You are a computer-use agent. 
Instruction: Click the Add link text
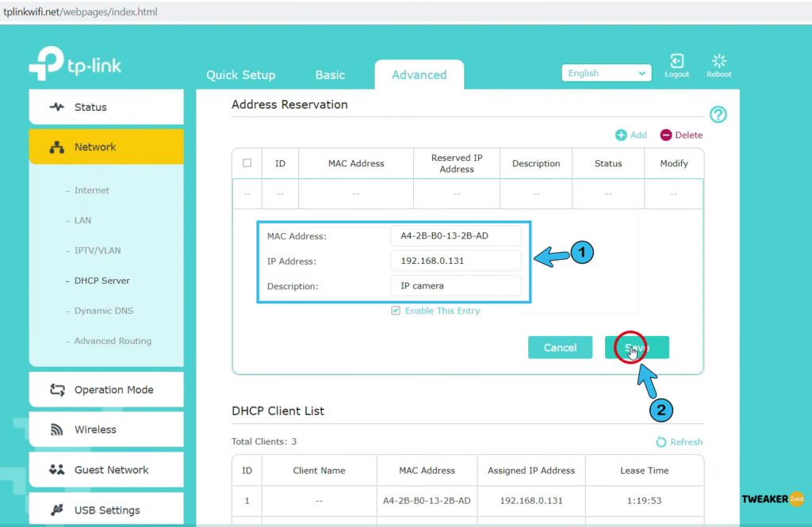[638, 135]
